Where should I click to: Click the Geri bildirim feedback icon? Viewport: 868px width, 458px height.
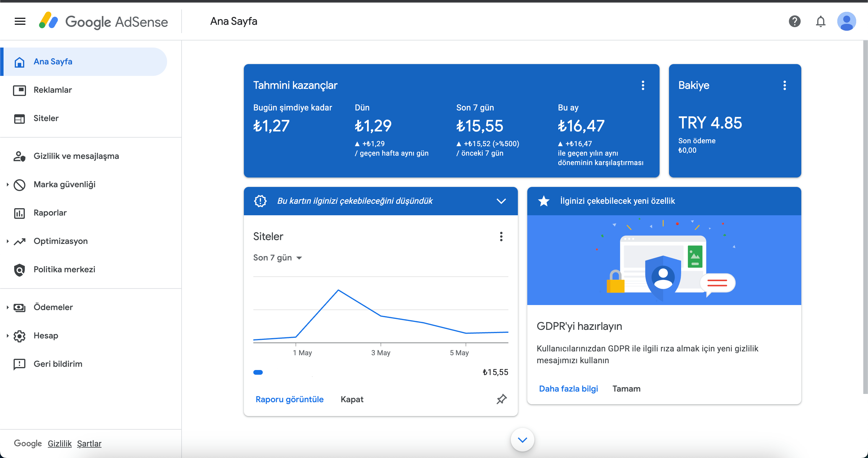[19, 364]
